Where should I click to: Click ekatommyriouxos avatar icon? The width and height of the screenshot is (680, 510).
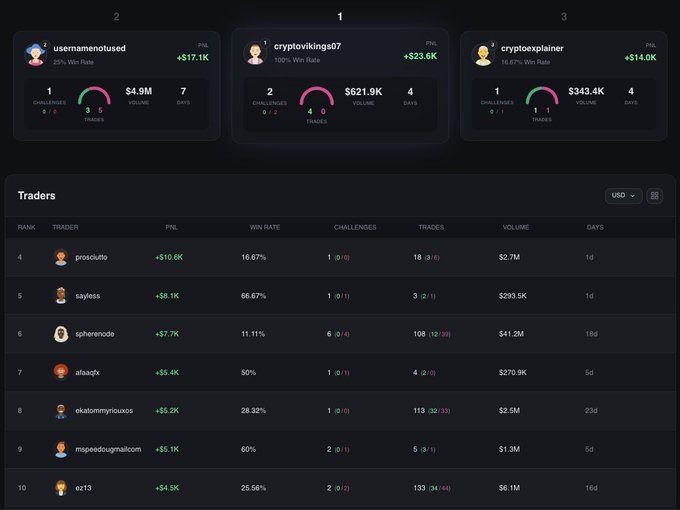click(x=61, y=411)
